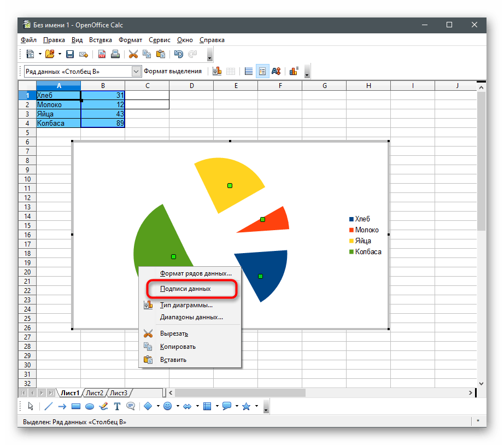Viewport: 504px width, 445px height.
Task: Expand the Stars dropdown arrow
Action: pyautogui.click(x=256, y=406)
